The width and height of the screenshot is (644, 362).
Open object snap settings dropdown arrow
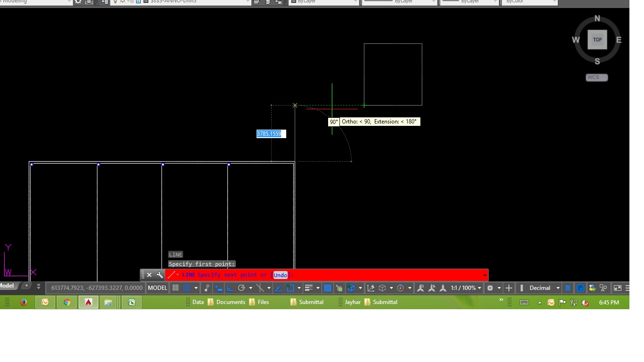point(299,288)
